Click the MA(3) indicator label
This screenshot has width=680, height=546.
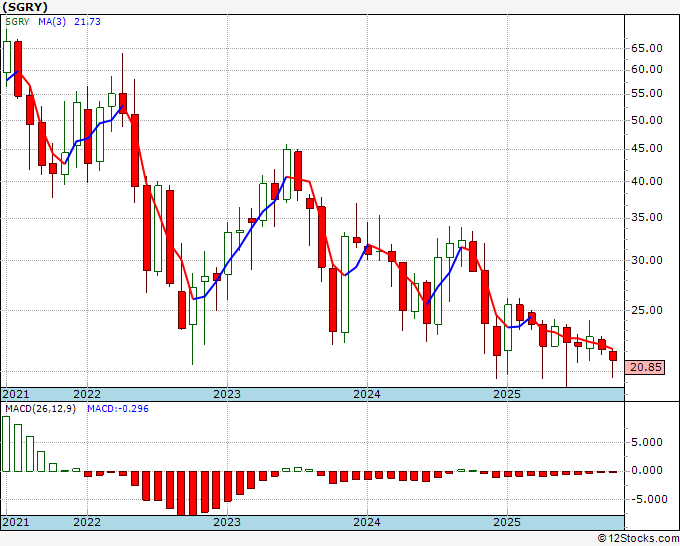[x=52, y=22]
